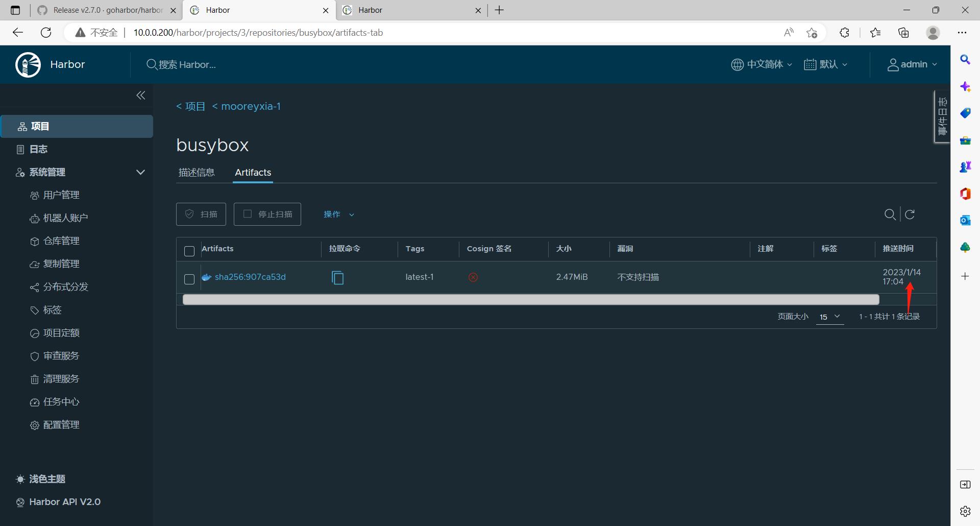Copy the pull command for sha256:907ca53d
Screen dimensions: 980x526
pos(337,278)
